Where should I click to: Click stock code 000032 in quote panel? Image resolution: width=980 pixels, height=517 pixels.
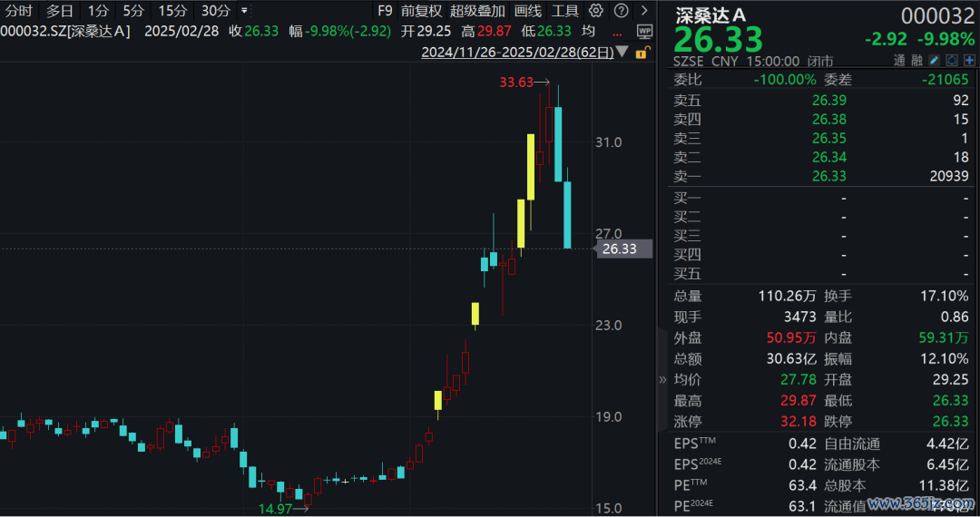(x=937, y=16)
